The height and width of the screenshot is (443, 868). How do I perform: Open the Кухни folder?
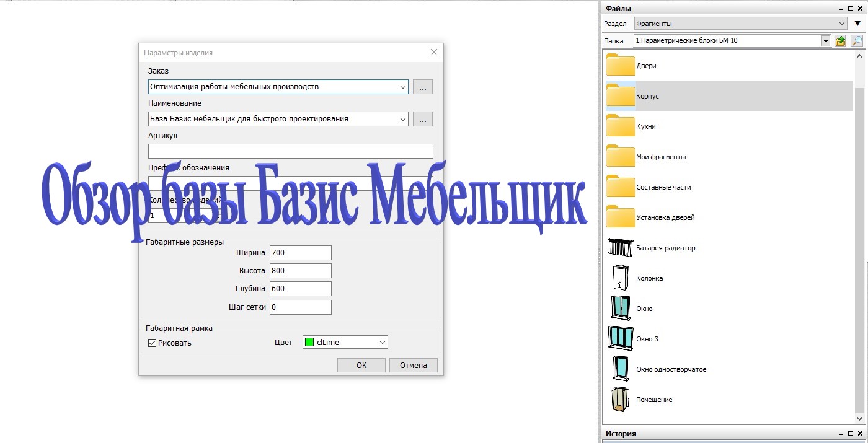tap(620, 126)
